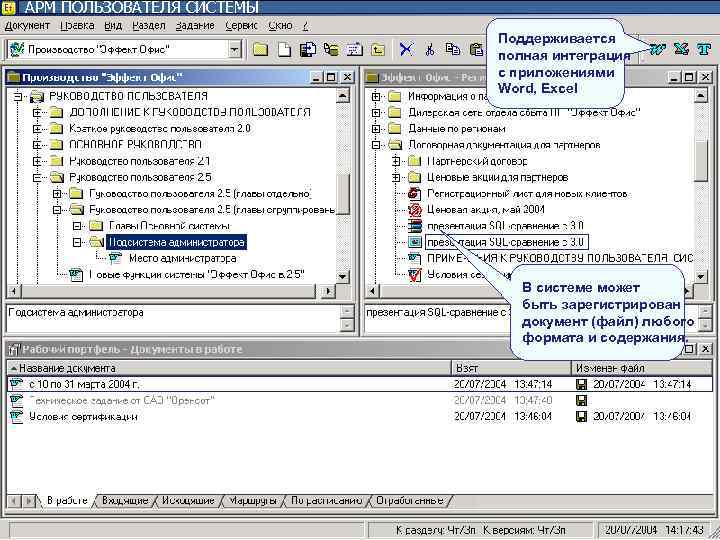Screen dimensions: 720x540
Task: Switch to Входящие tab
Action: [x=125, y=501]
